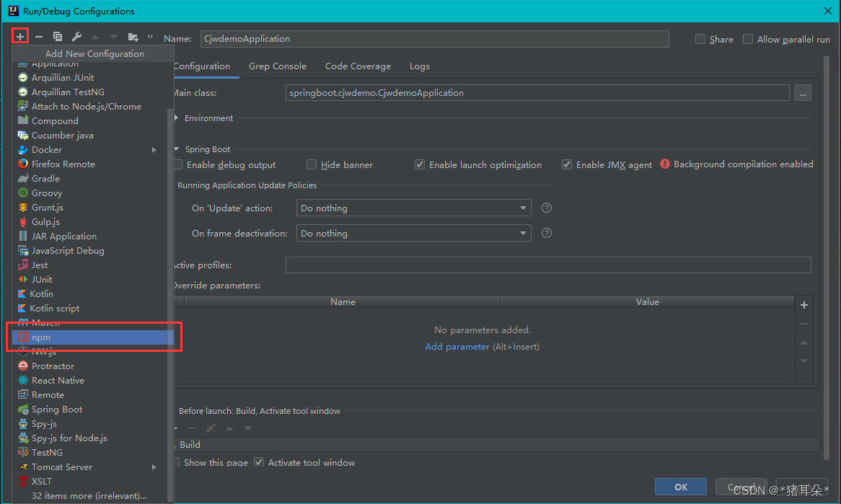Click the Add New Configuration plus icon
841x504 pixels.
pos(20,36)
